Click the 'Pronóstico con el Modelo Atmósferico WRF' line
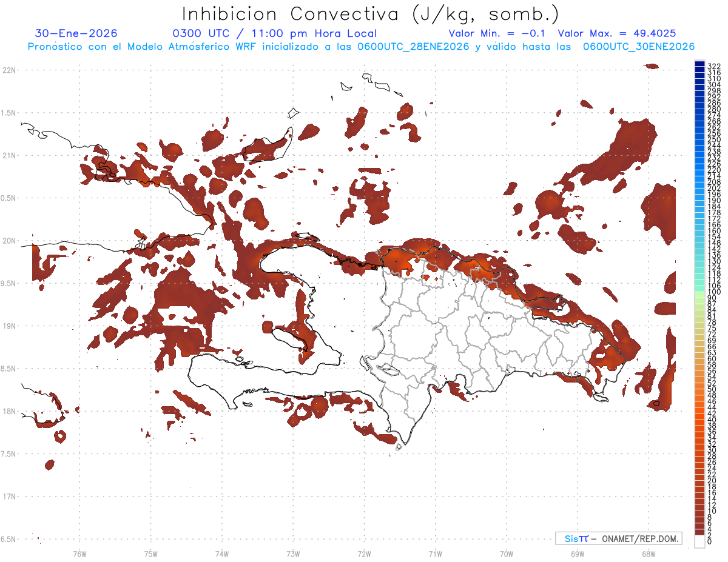728x562 pixels. (360, 47)
